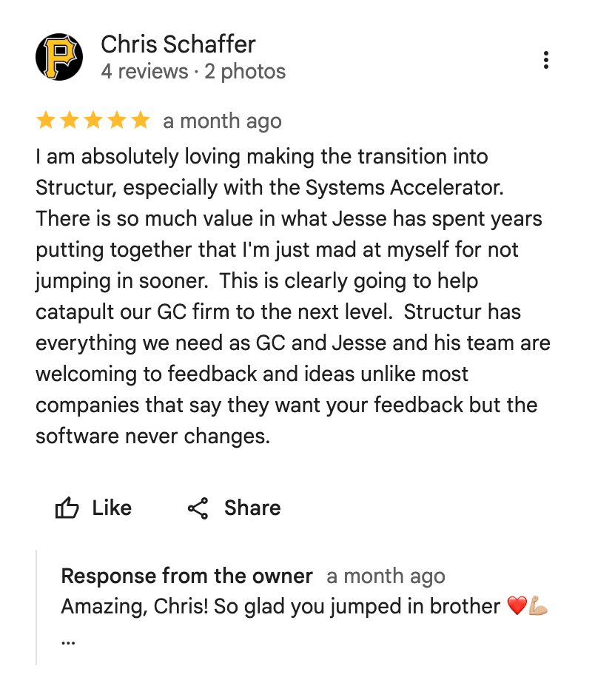Screen dimensions: 595x700
Task: Click the "Response from the owner" heading
Action: coord(186,576)
